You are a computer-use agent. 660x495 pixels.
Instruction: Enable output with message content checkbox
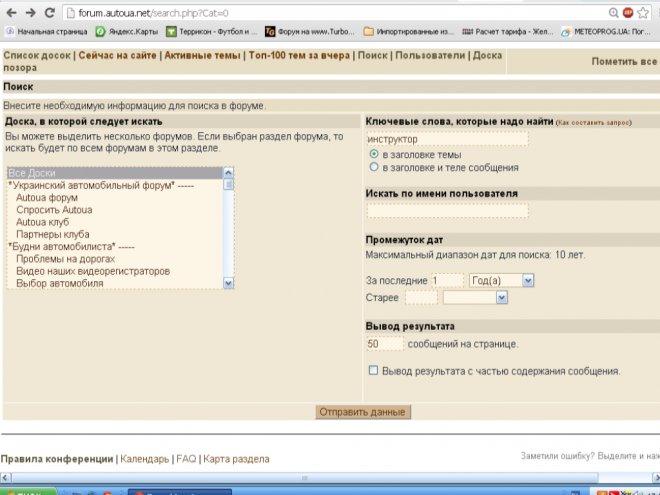pyautogui.click(x=374, y=371)
